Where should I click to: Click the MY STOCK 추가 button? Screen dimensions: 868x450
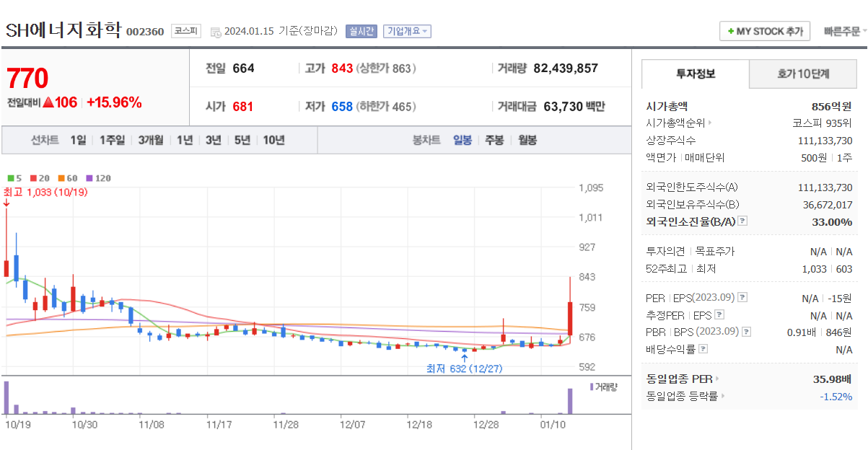(x=765, y=31)
